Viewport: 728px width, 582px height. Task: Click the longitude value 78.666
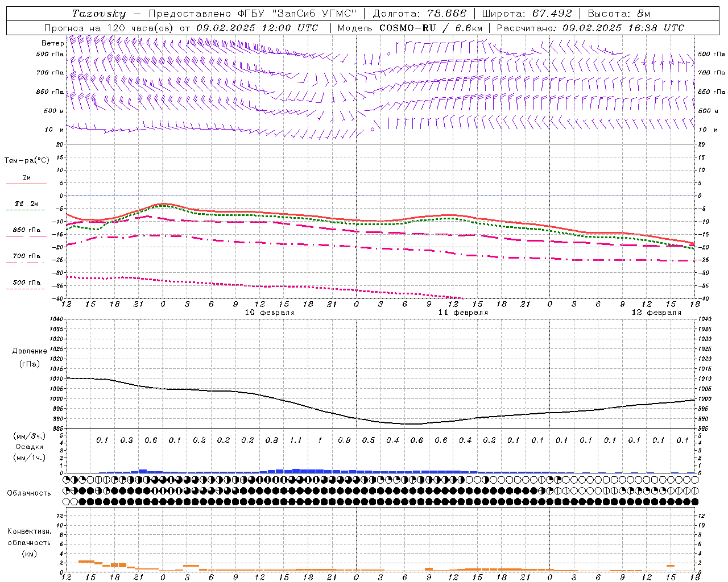447,14
